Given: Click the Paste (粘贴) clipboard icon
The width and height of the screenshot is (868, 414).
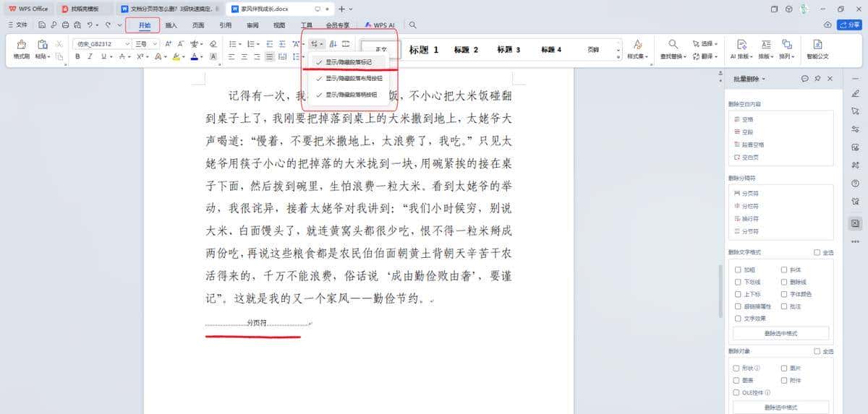Looking at the screenshot, I should click(42, 44).
